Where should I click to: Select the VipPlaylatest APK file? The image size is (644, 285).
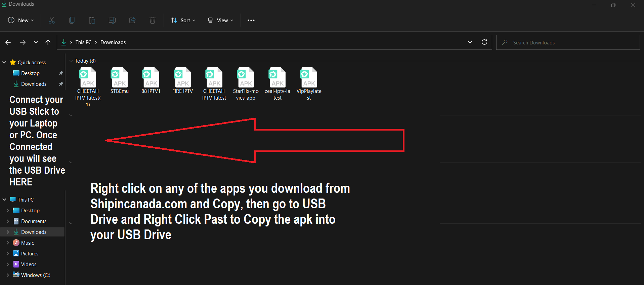[x=309, y=84]
